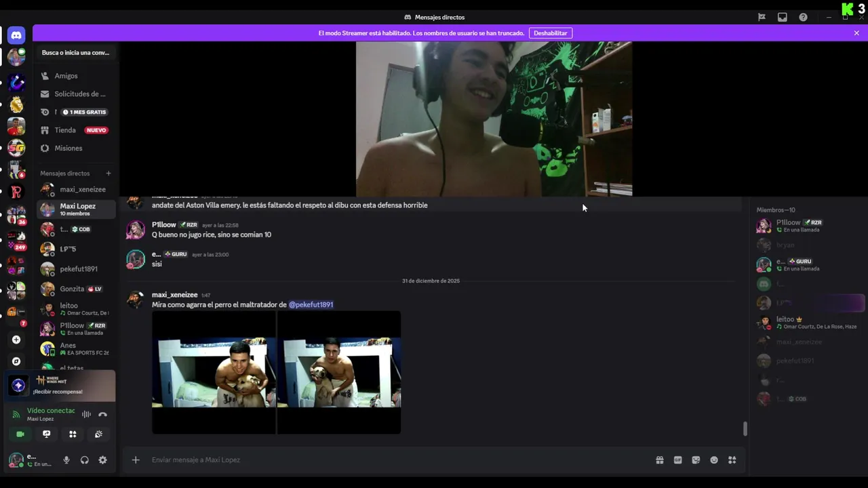Screen dimensions: 868x488
Task: Open DM with P1lloow in sidebar
Action: [75, 329]
